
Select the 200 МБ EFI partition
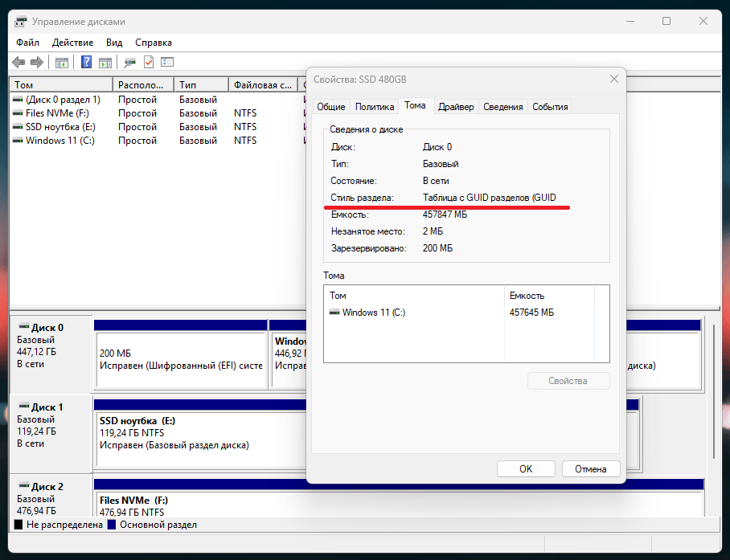click(181, 354)
